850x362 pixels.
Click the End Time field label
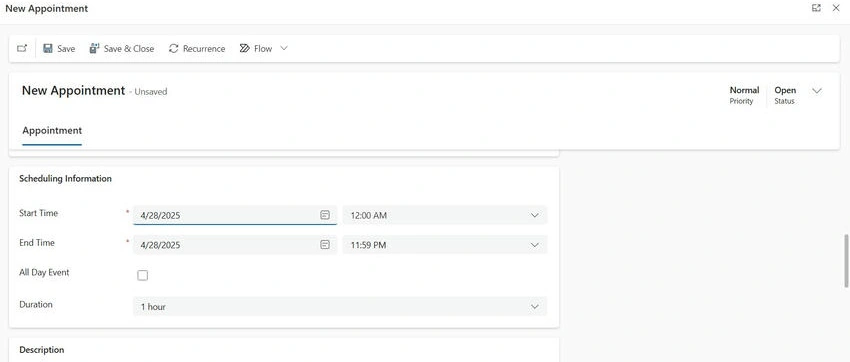point(37,243)
